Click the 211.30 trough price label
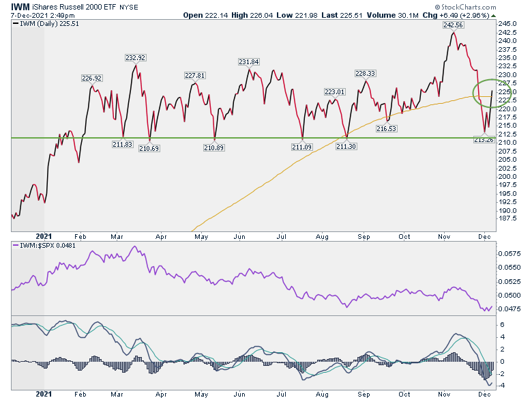This screenshot has width=532, height=400. [346, 146]
